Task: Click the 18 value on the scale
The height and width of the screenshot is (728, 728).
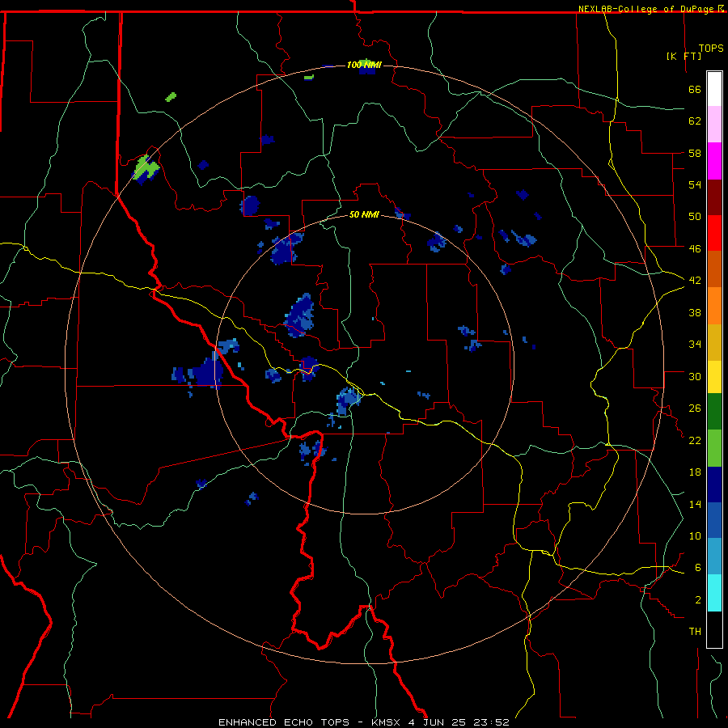Action: click(x=695, y=472)
